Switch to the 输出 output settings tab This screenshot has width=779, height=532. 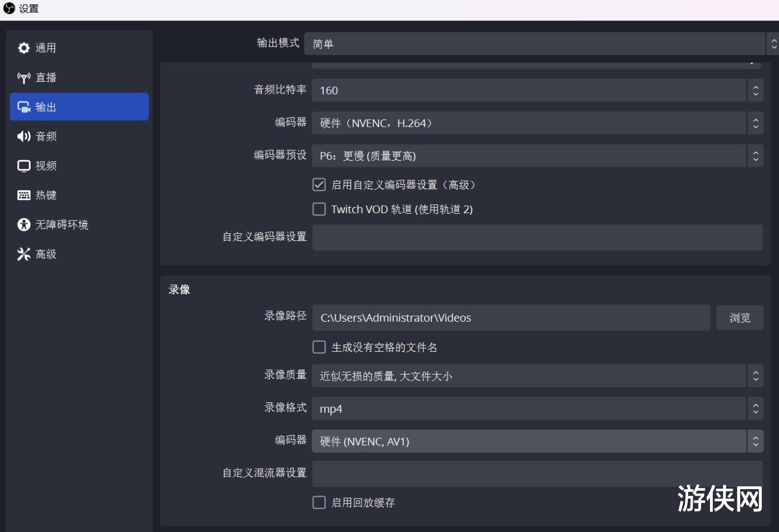pos(79,107)
